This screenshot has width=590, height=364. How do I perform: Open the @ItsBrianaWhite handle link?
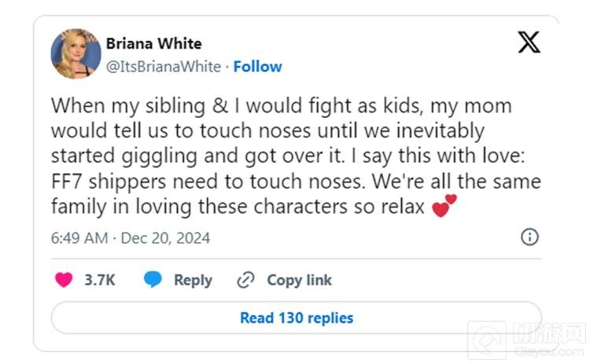coord(164,67)
